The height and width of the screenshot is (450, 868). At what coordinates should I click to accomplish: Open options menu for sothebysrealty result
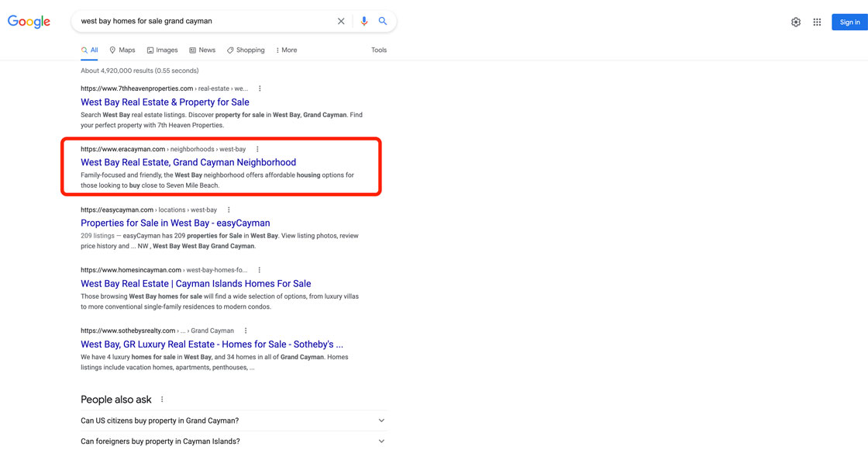[x=246, y=331]
